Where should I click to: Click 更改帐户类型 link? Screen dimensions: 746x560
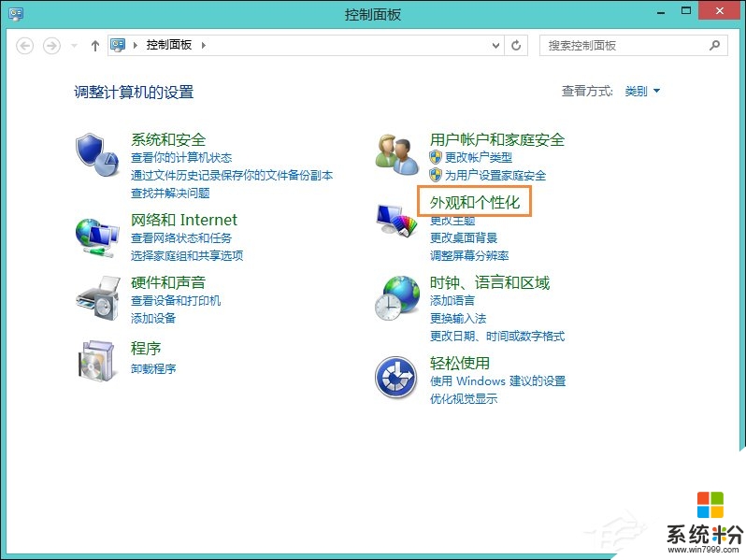coord(479,157)
